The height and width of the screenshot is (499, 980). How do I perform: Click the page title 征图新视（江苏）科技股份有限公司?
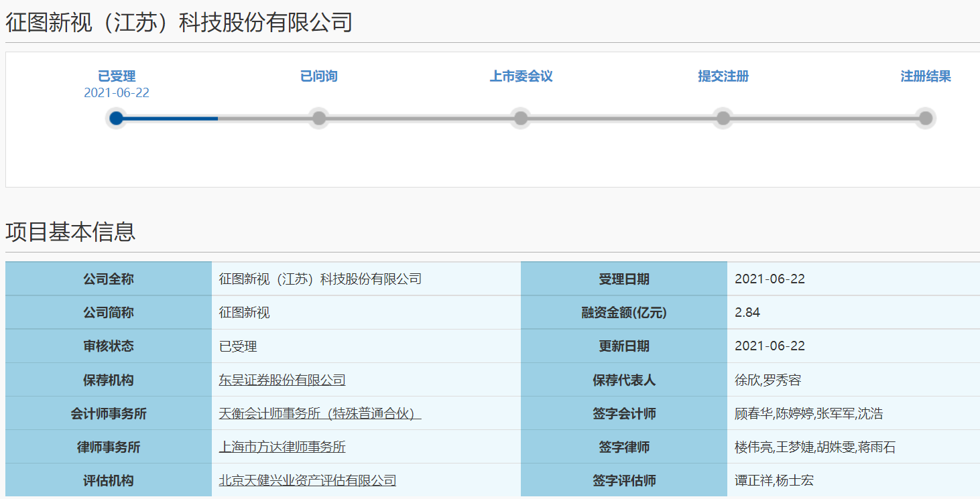179,23
